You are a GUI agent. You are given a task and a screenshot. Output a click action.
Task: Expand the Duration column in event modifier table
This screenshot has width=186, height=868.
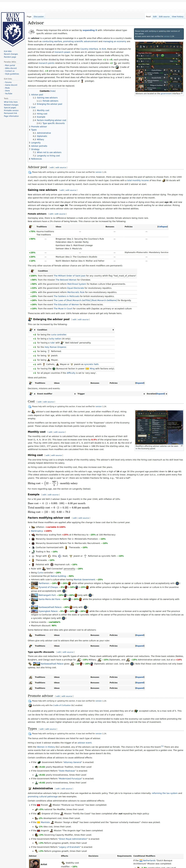160,393
